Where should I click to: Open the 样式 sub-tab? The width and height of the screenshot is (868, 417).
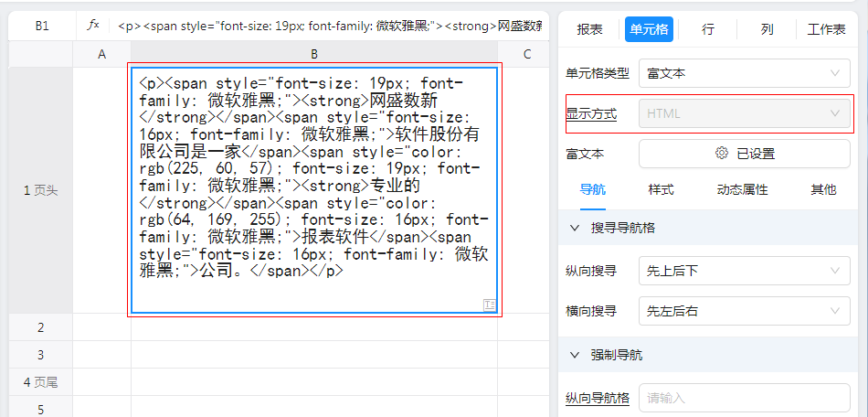661,190
